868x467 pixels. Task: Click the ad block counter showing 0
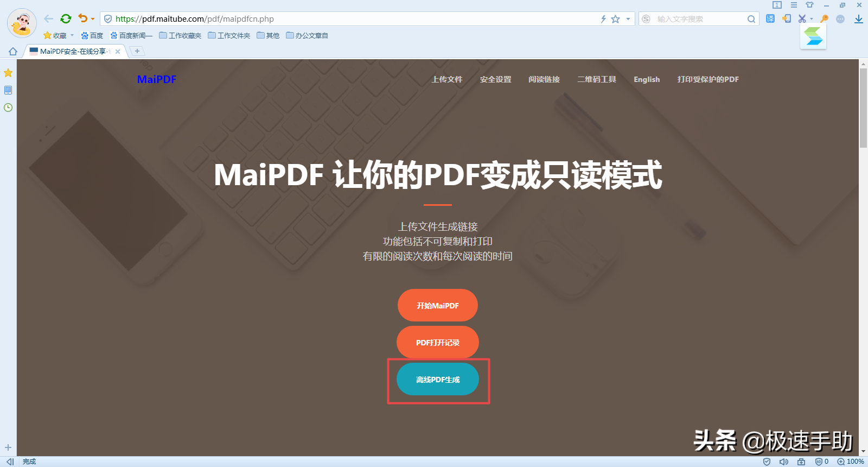[822, 462]
